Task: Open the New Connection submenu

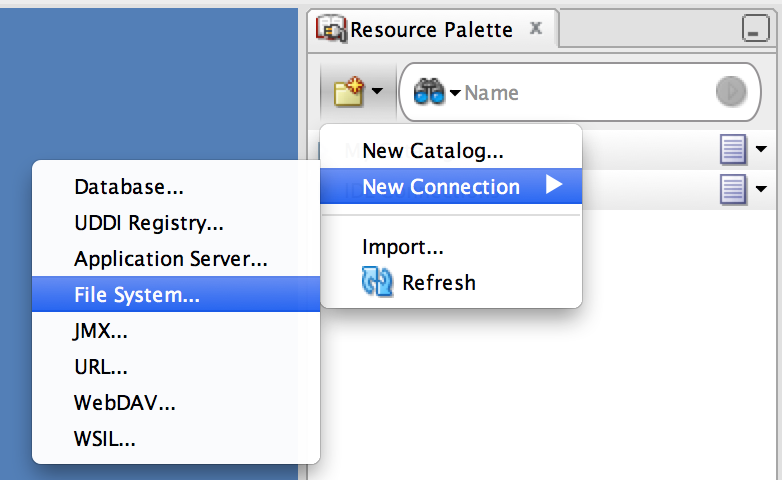Action: (x=451, y=186)
